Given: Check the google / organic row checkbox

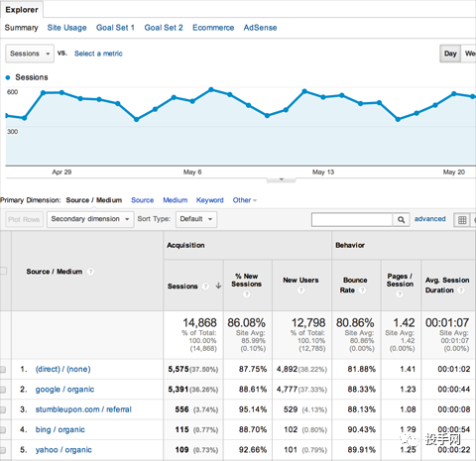Looking at the screenshot, I should (x=3, y=390).
